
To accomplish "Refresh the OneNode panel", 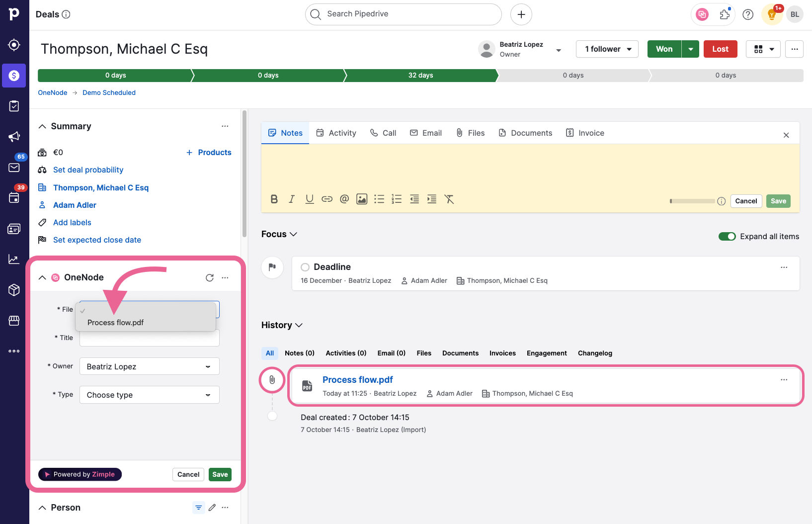I will 210,277.
